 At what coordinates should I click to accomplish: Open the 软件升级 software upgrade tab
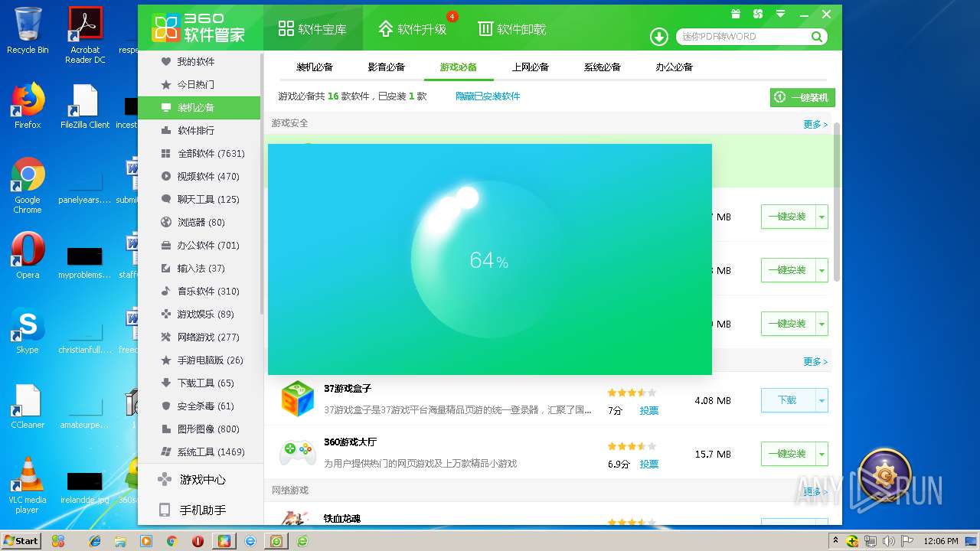[412, 29]
